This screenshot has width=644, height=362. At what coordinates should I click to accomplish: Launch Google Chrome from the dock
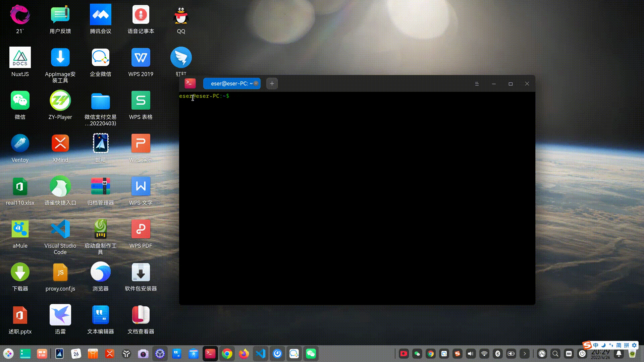(227, 353)
